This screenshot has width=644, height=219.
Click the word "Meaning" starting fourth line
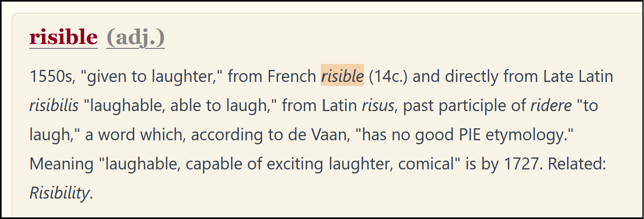point(62,164)
